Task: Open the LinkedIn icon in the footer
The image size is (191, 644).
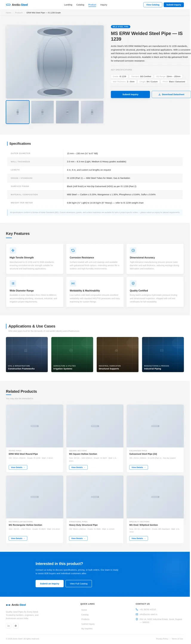Action: coord(9,625)
